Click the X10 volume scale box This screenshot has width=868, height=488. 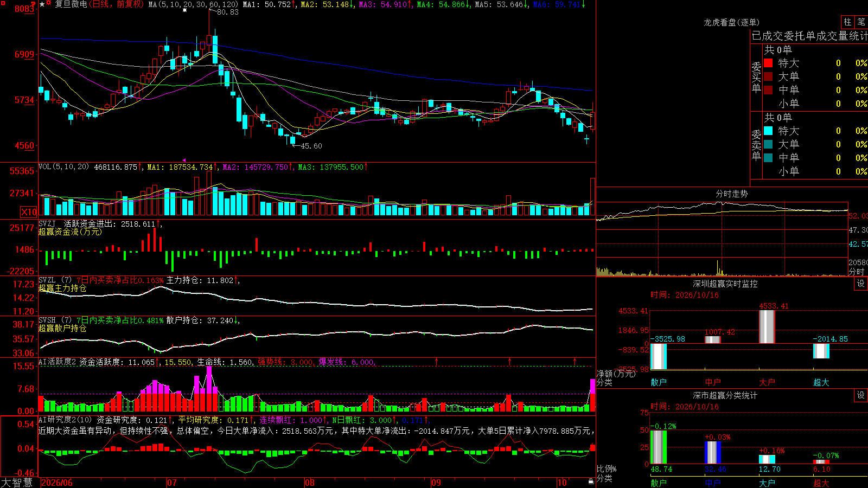pyautogui.click(x=29, y=212)
